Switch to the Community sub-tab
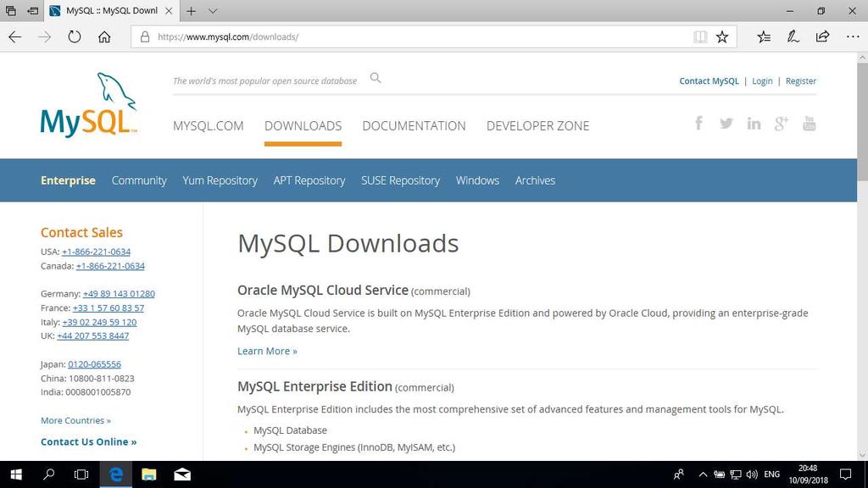The height and width of the screenshot is (488, 868). [x=139, y=180]
